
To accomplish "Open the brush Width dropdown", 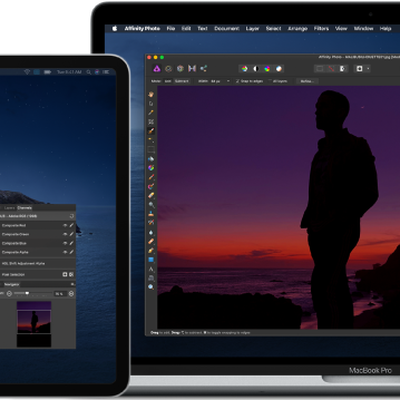I will click(228, 81).
